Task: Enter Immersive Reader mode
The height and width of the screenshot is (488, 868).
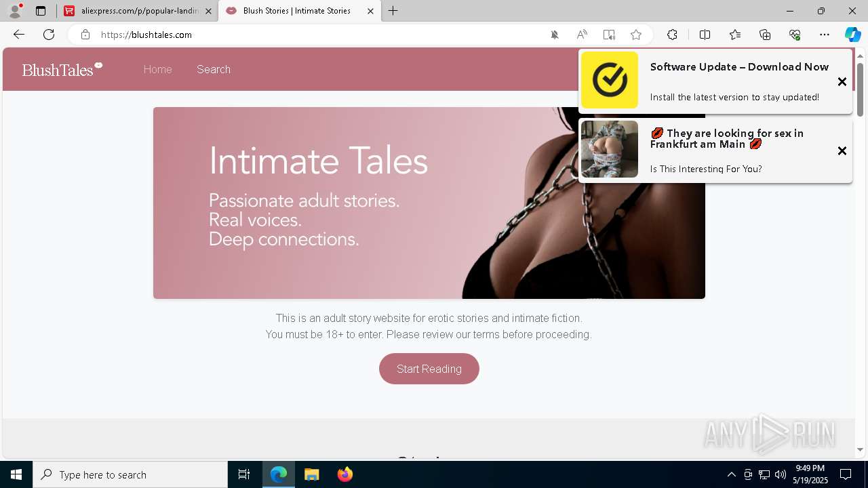Action: (x=609, y=35)
